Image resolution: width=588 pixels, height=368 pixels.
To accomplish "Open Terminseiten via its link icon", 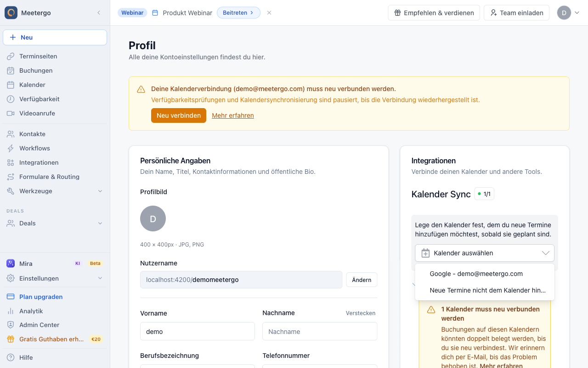I will pyautogui.click(x=11, y=56).
